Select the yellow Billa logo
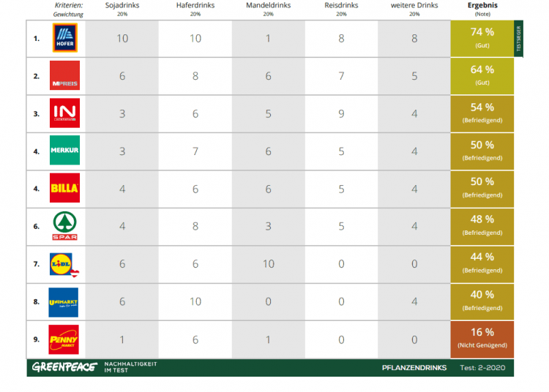Image resolution: width=549 pixels, height=392 pixels. pyautogui.click(x=64, y=189)
